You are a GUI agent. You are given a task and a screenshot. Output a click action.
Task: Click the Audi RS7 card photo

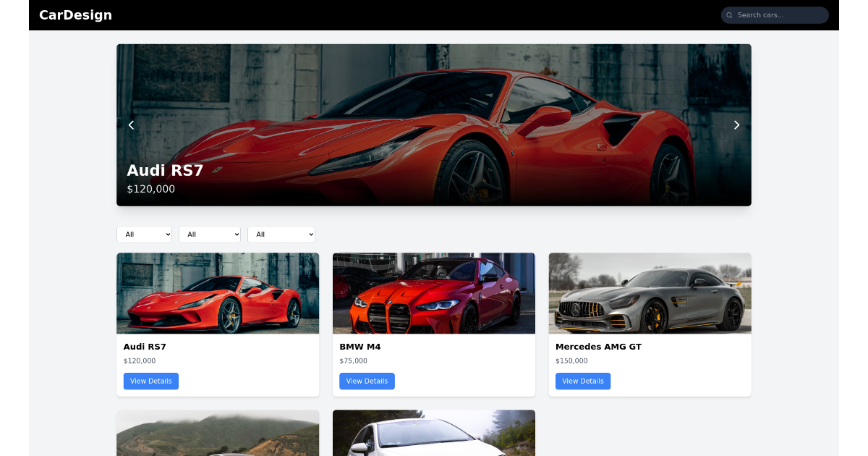[218, 293]
